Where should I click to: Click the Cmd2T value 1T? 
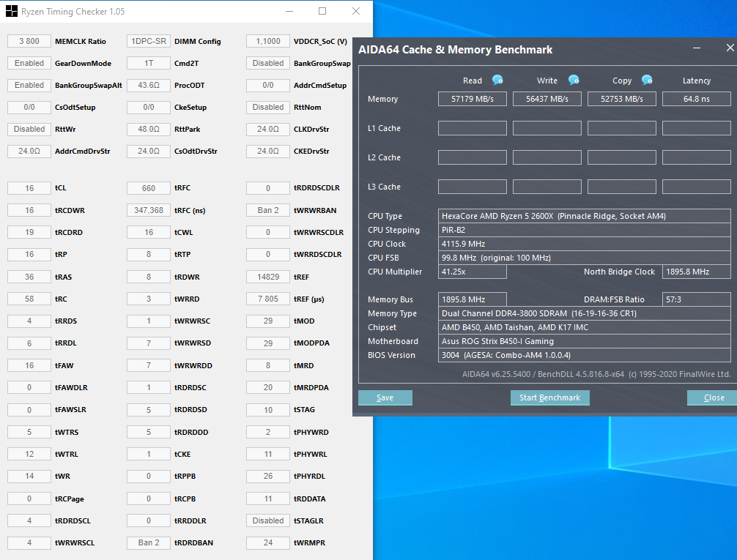click(x=149, y=63)
